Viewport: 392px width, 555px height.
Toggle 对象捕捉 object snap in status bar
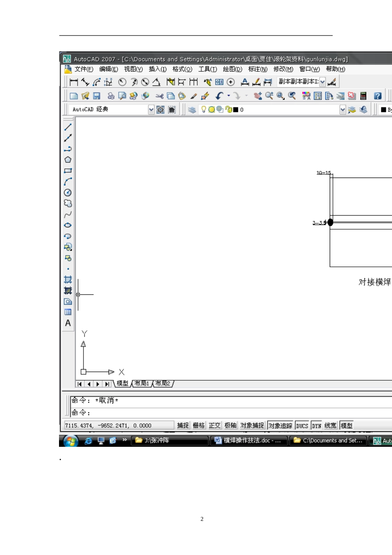pos(252,425)
